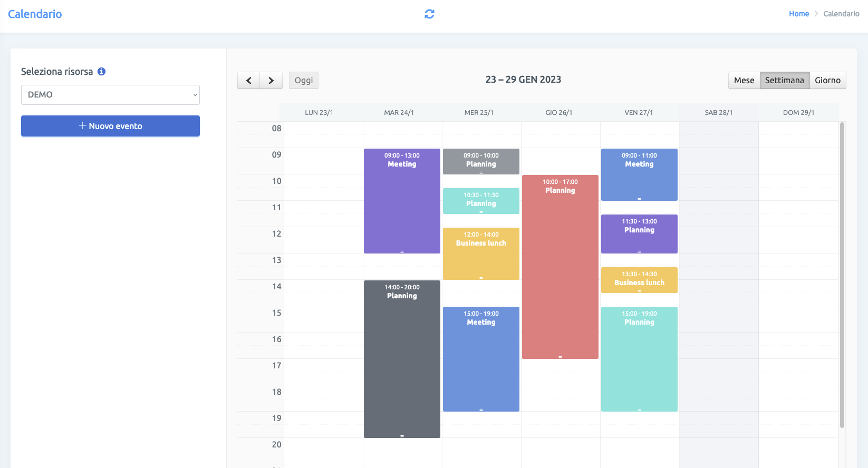Grab resize handle of Wednesday's Meeting event
The width and height of the screenshot is (868, 468).
[x=481, y=409]
